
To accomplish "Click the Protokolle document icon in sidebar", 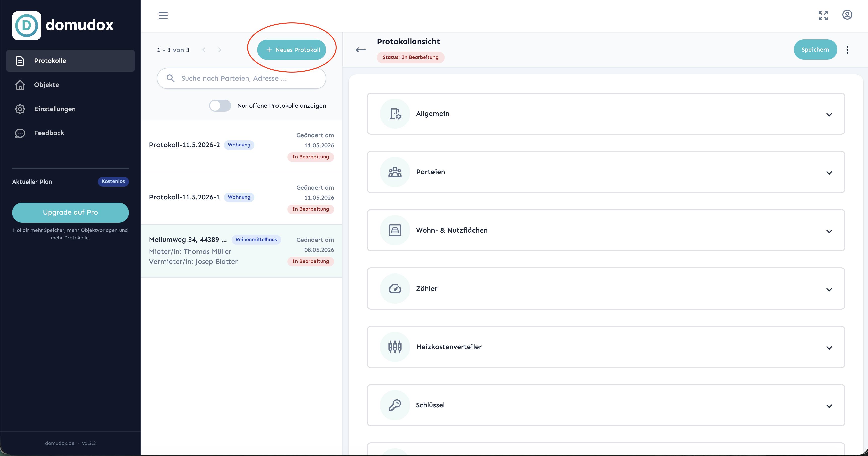I will (x=20, y=61).
